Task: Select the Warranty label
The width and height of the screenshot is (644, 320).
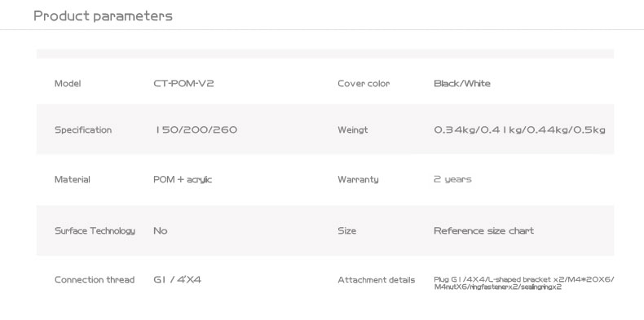Action: tap(358, 179)
